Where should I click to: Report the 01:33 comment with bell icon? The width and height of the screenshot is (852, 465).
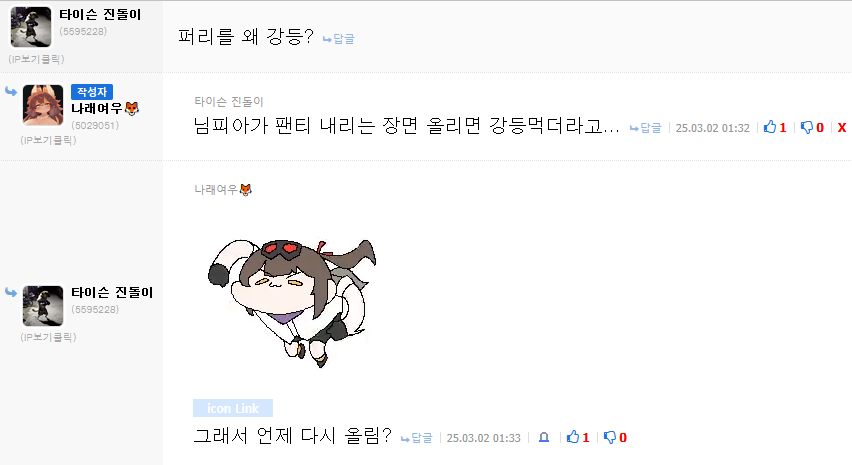coord(544,437)
